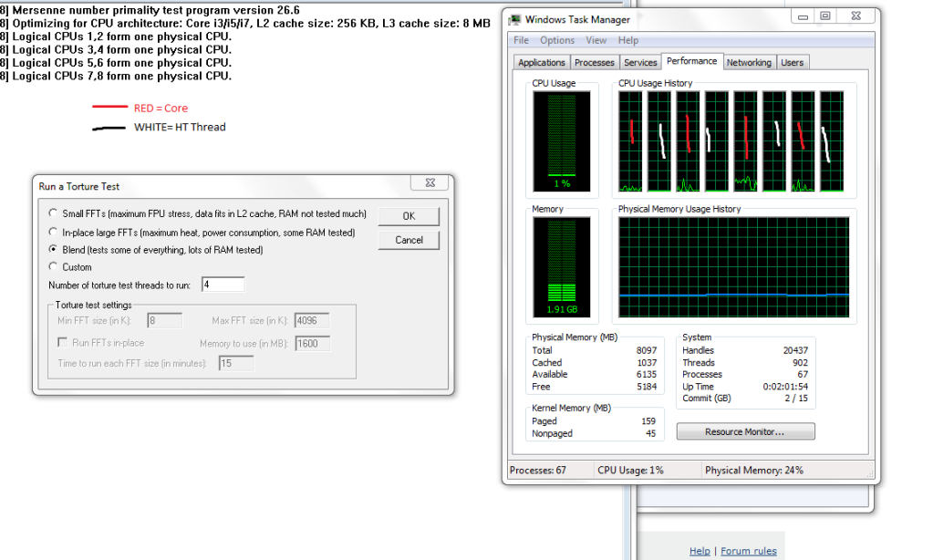
Task: Click 'Physical Memory: 24%' in the status bar
Action: (x=754, y=470)
